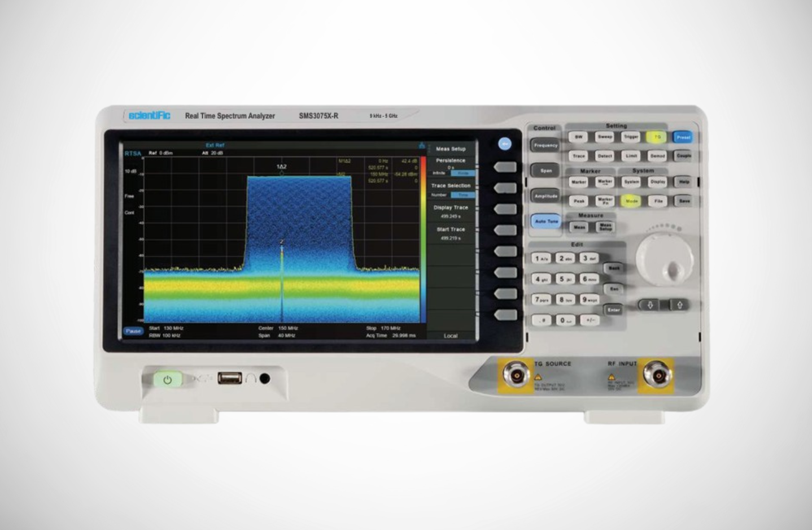Image resolution: width=812 pixels, height=530 pixels.
Task: Tap the Peak key
Action: pyautogui.click(x=579, y=201)
